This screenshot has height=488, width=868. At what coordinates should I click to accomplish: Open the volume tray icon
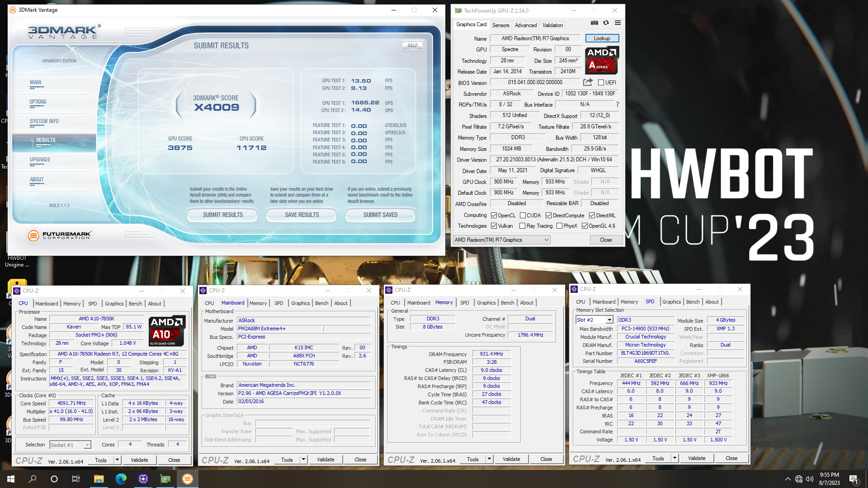pyautogui.click(x=810, y=479)
